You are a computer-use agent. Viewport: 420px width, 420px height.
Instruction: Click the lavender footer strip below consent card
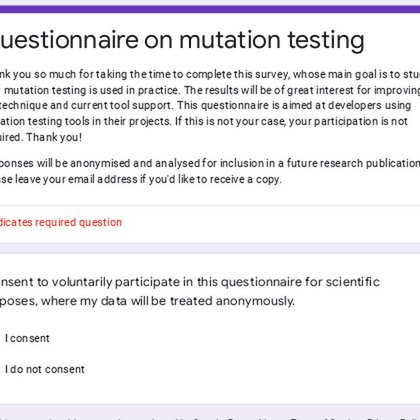tap(210, 412)
